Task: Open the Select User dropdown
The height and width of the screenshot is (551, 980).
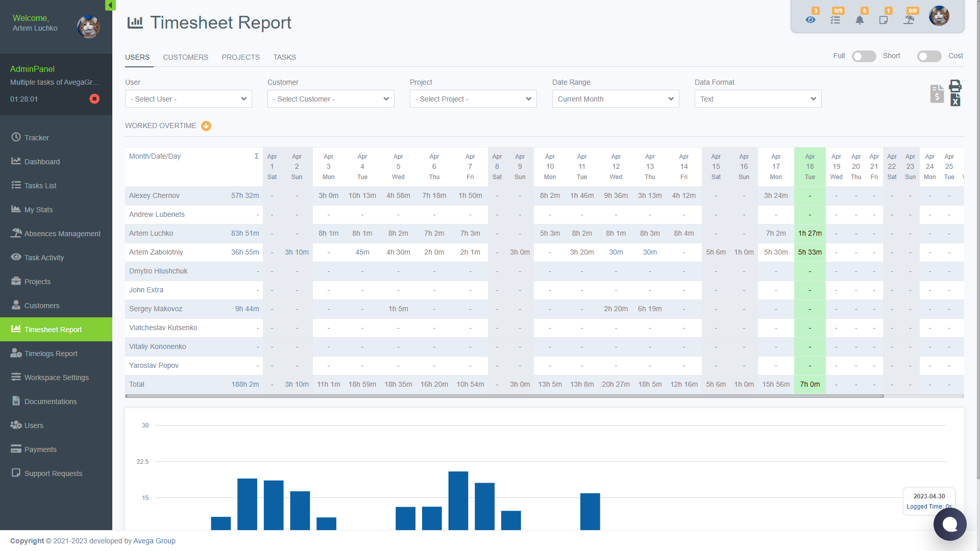Action: (x=188, y=99)
